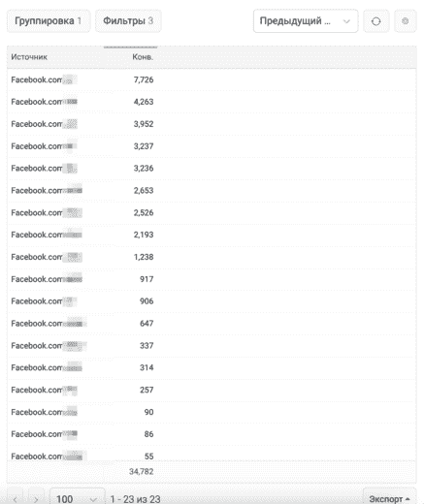Click the refresh icon button
Image resolution: width=424 pixels, height=504 pixels.
pos(375,21)
